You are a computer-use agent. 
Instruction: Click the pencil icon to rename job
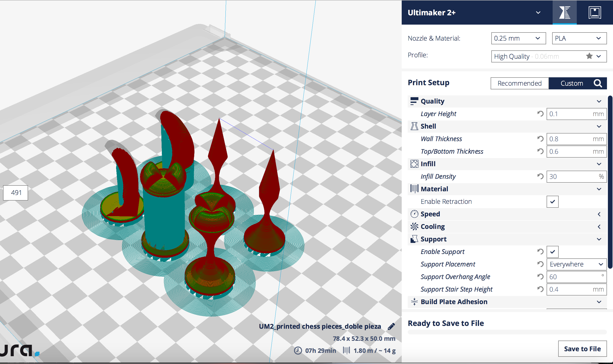(391, 326)
